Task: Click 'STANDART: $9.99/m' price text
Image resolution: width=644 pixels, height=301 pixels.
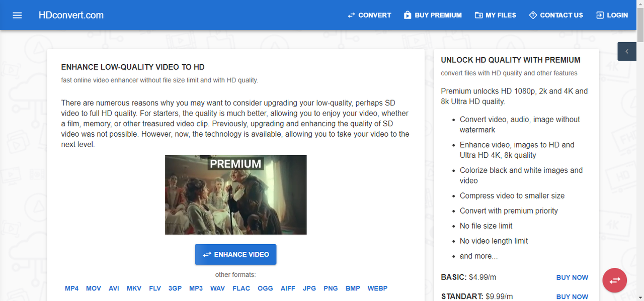Action: pyautogui.click(x=477, y=296)
